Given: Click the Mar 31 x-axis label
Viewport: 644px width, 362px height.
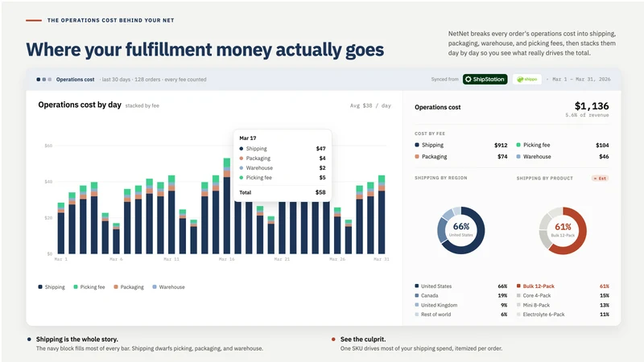Looking at the screenshot, I should click(381, 259).
